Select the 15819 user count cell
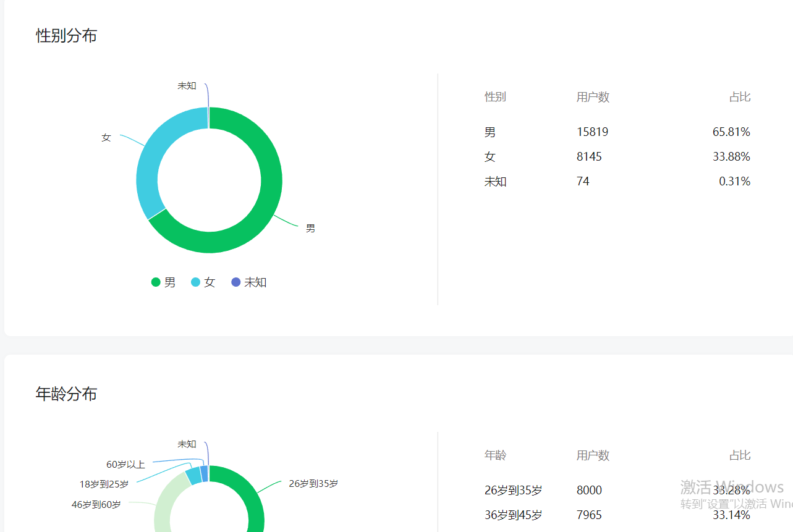 (592, 132)
